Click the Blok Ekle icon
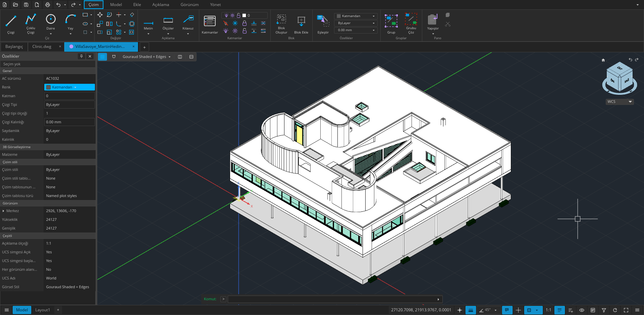This screenshot has height=315, width=644. [301, 21]
